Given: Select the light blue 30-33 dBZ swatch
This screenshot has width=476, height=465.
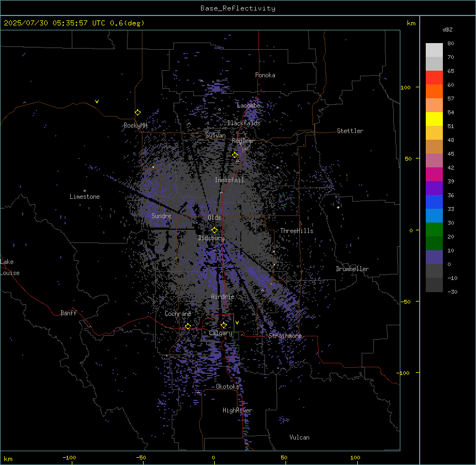Looking at the screenshot, I should pyautogui.click(x=434, y=215).
